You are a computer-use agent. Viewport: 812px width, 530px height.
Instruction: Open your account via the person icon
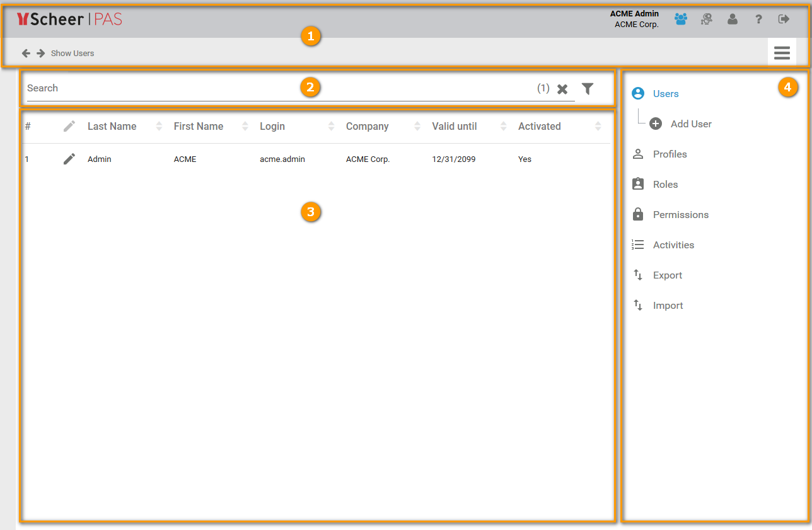click(733, 20)
